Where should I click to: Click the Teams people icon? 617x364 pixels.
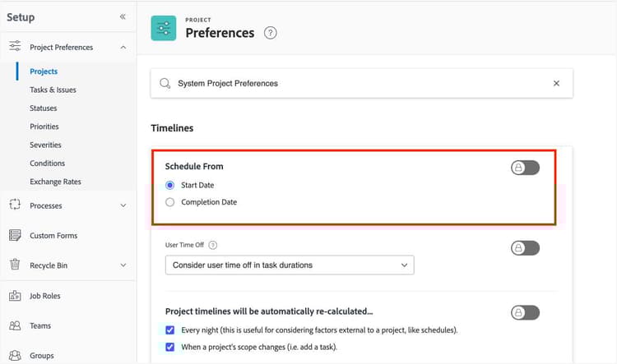pyautogui.click(x=15, y=326)
